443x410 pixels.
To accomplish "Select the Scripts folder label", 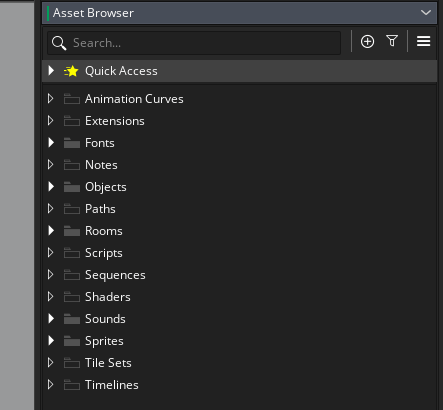I will 104,253.
